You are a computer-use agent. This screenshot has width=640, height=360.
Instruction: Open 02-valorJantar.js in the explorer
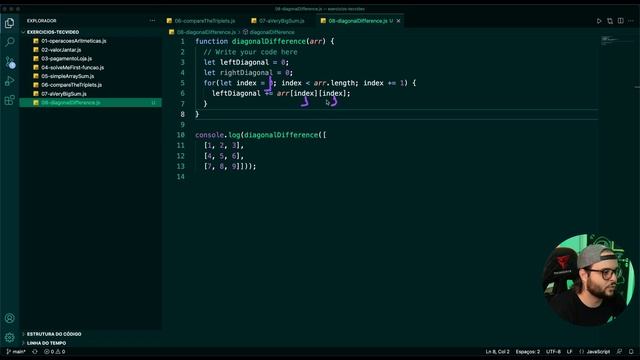(61, 50)
